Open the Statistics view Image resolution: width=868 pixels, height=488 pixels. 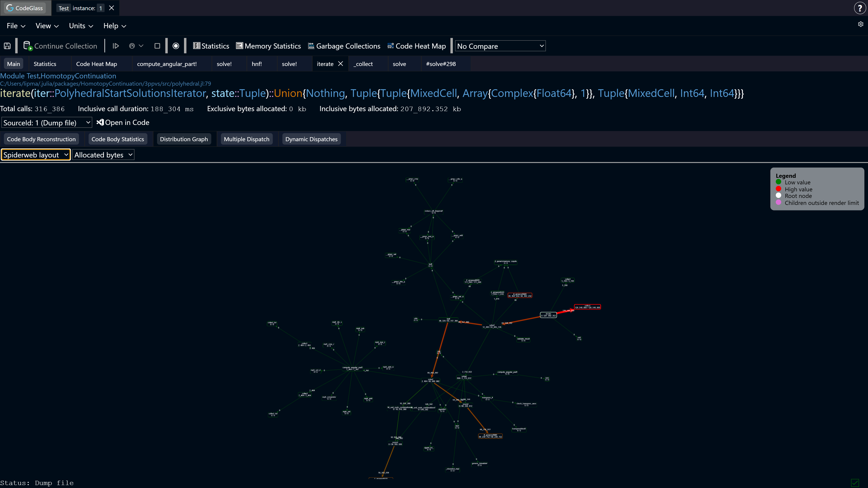(211, 46)
